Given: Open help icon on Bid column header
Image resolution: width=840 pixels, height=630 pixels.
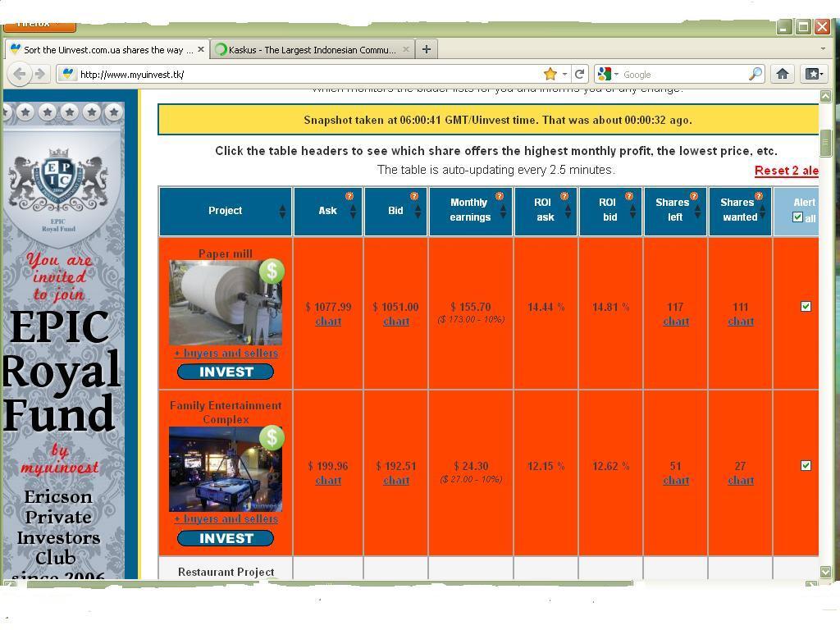Looking at the screenshot, I should pos(414,196).
